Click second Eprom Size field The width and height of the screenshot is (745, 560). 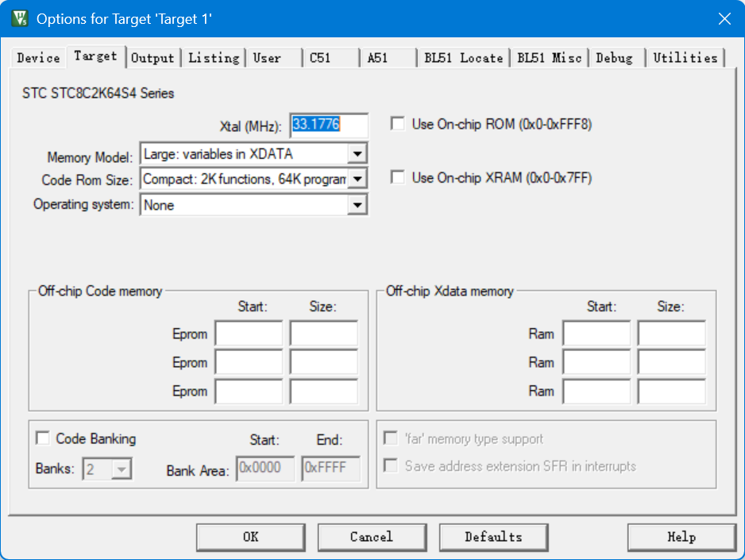[324, 362]
